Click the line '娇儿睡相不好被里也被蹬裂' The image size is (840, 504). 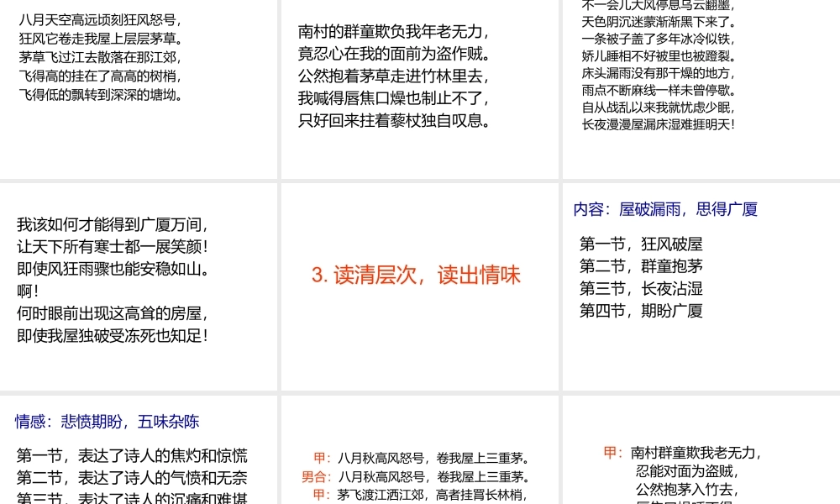pyautogui.click(x=659, y=56)
